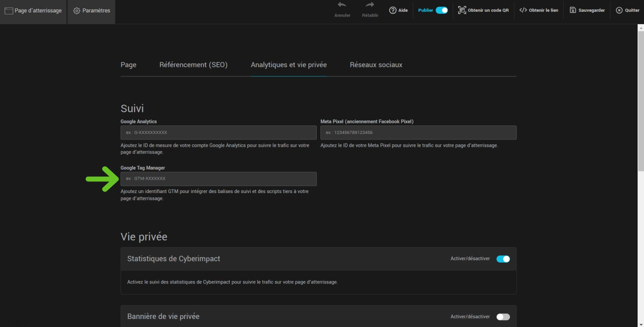Click the Google Analytics ID field

click(x=218, y=133)
